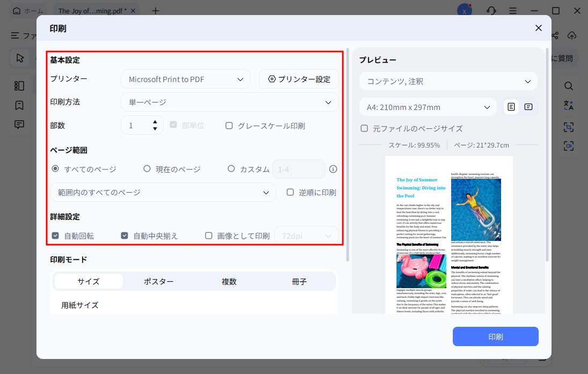Switch to the 冊子 print mode tab

click(299, 281)
